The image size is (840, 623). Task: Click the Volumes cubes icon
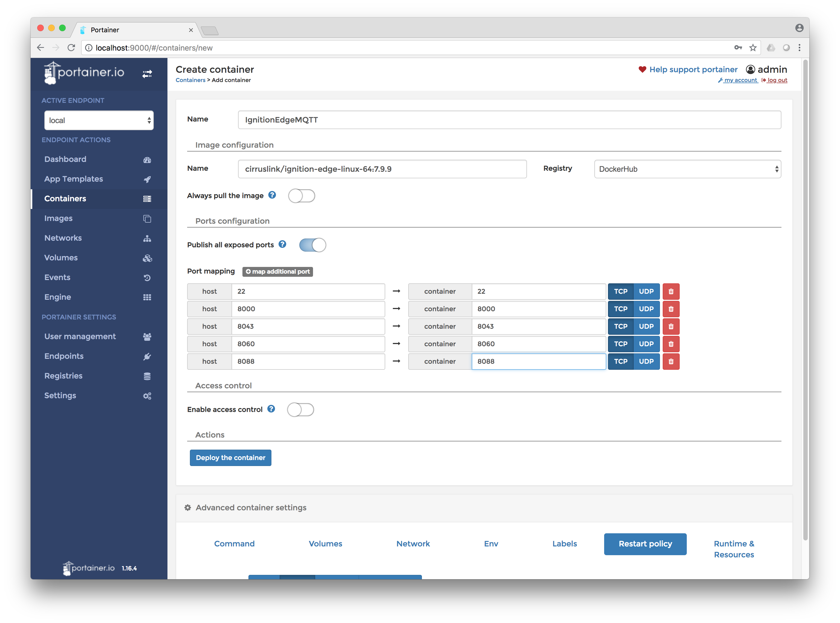(x=147, y=258)
